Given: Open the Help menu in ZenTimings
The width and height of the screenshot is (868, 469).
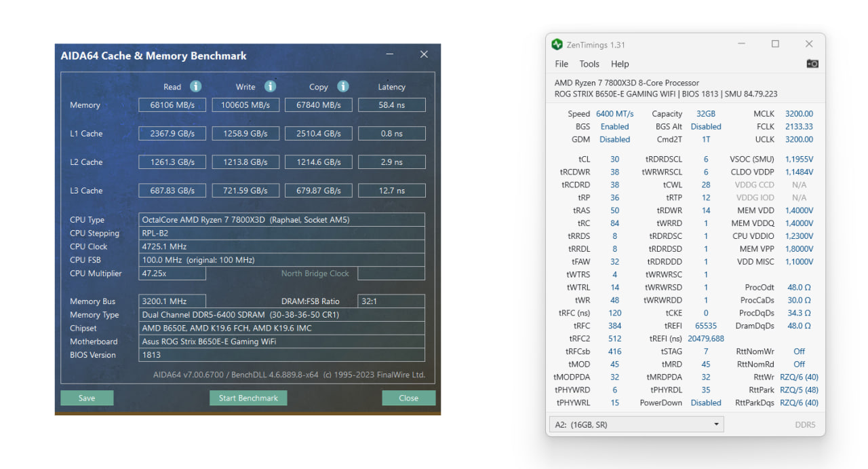Looking at the screenshot, I should [x=620, y=64].
